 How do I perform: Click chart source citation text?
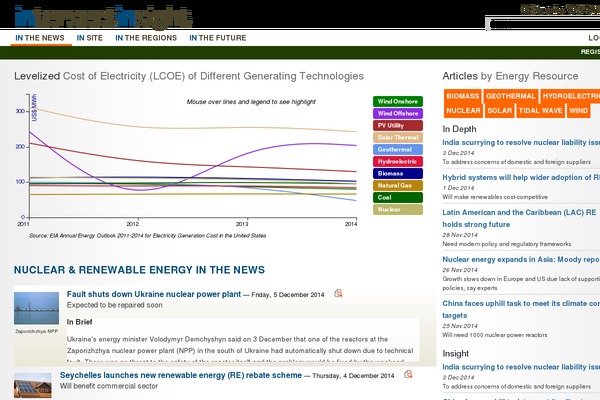[147, 235]
